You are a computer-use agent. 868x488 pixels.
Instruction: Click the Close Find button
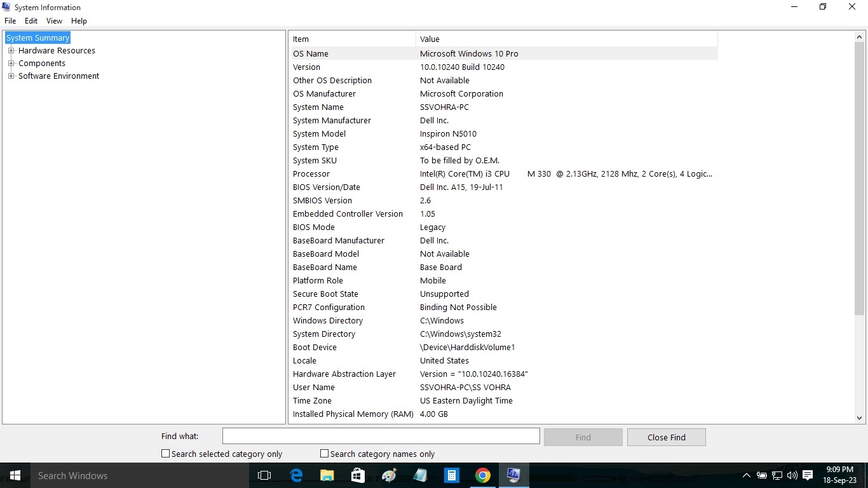pos(666,437)
